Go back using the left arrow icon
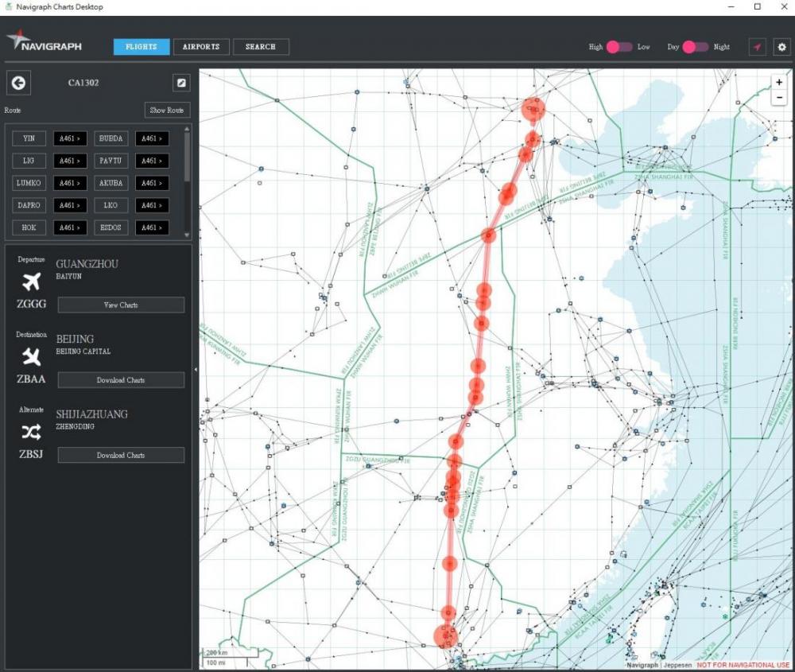795x672 pixels. pos(19,83)
